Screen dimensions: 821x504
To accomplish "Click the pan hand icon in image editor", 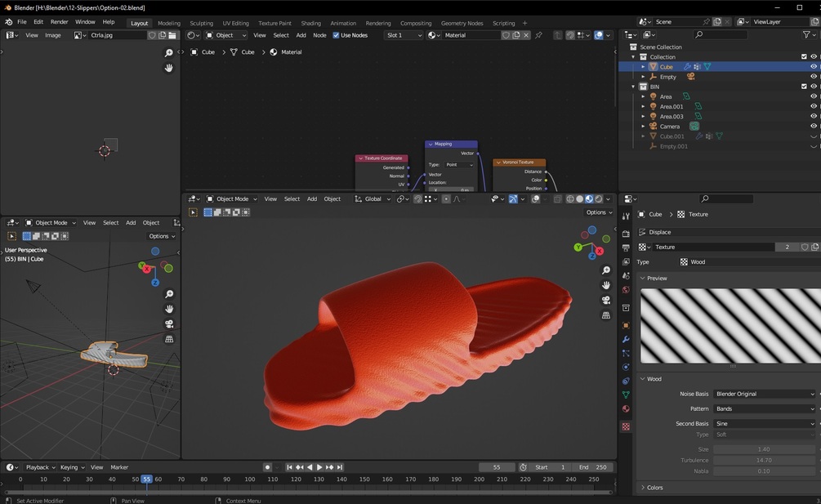I will [x=169, y=68].
